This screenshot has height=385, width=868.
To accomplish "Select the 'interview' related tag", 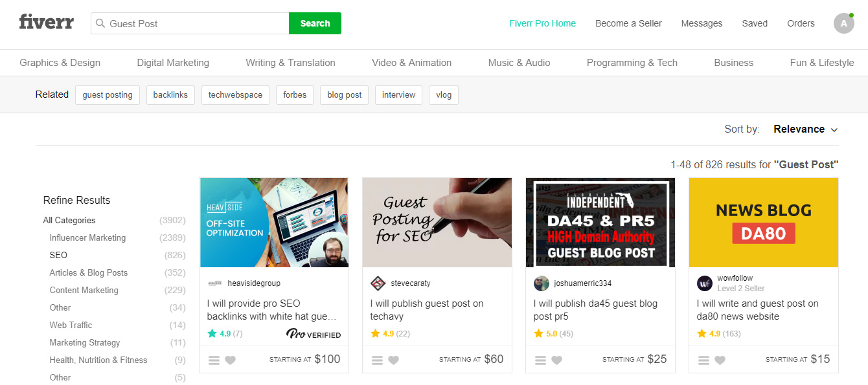I will (398, 94).
